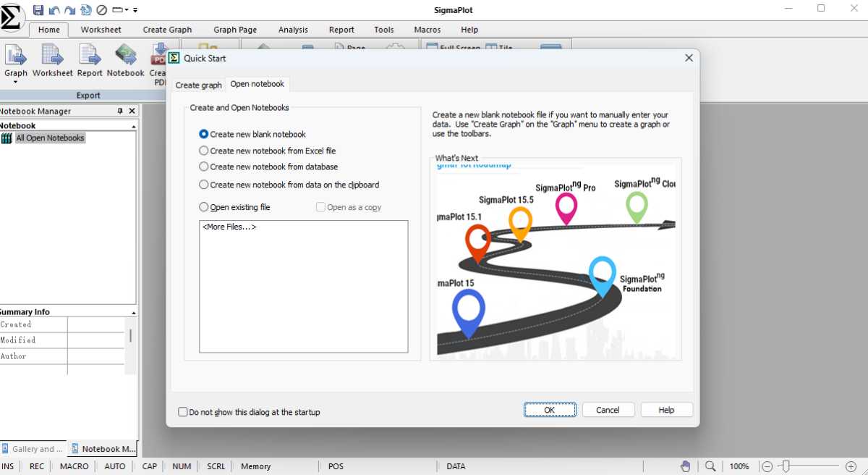Click the zoom slider handle in status bar
The image size is (868, 475).
[x=786, y=466]
